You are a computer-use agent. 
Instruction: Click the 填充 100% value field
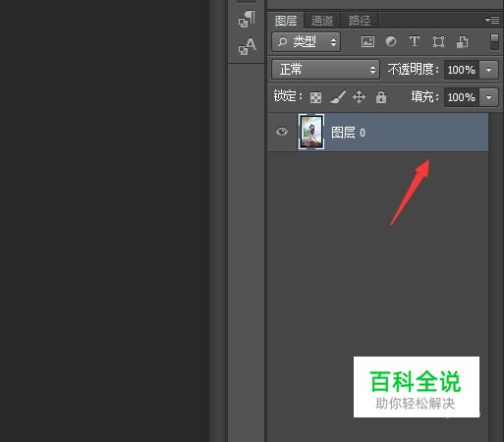pos(462,97)
